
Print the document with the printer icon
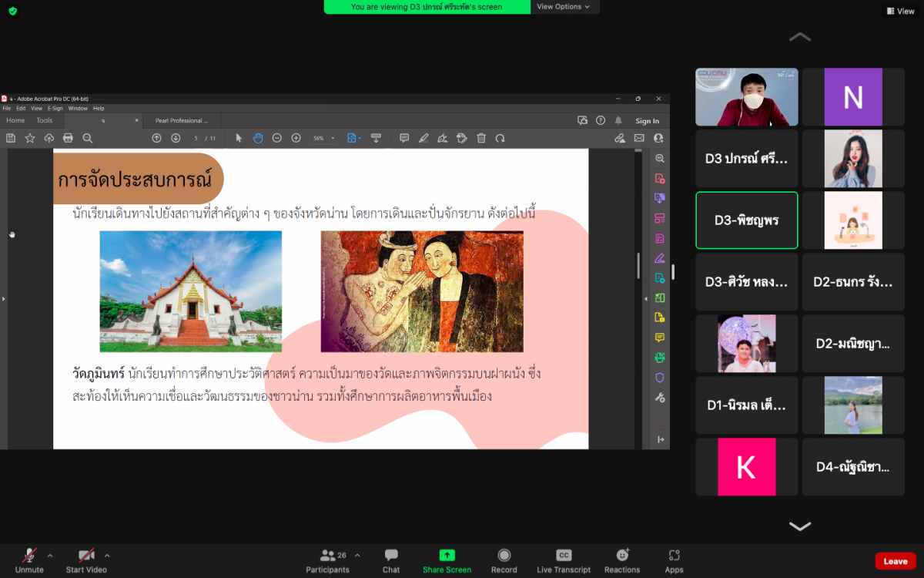(x=68, y=138)
